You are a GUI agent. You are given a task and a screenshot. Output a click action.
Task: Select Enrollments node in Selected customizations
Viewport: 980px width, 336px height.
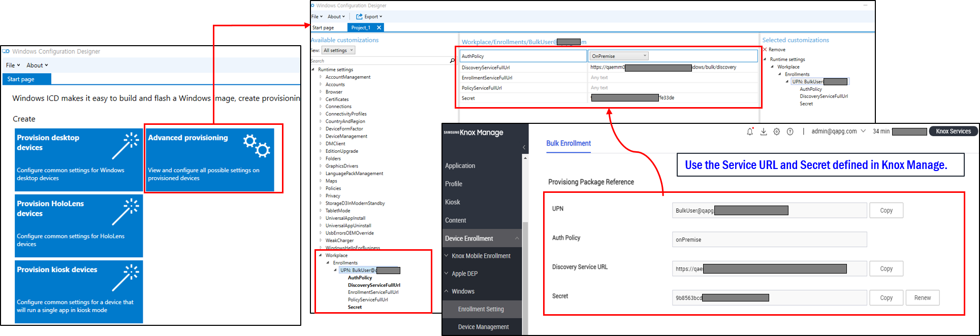pos(797,74)
